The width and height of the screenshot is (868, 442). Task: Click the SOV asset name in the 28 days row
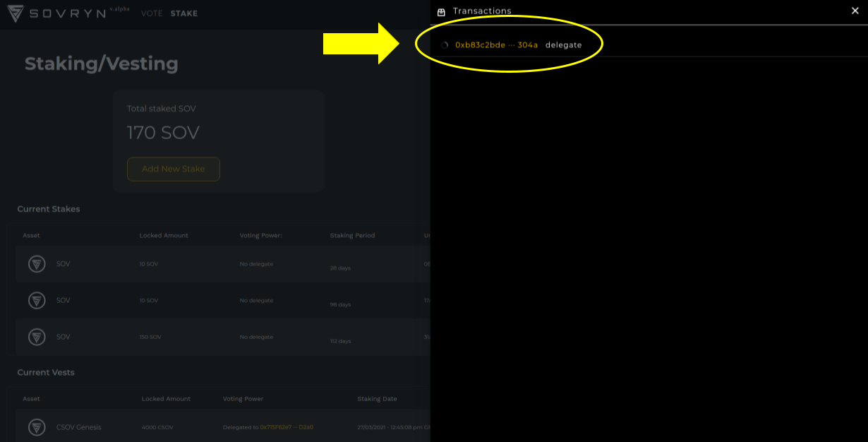64,264
